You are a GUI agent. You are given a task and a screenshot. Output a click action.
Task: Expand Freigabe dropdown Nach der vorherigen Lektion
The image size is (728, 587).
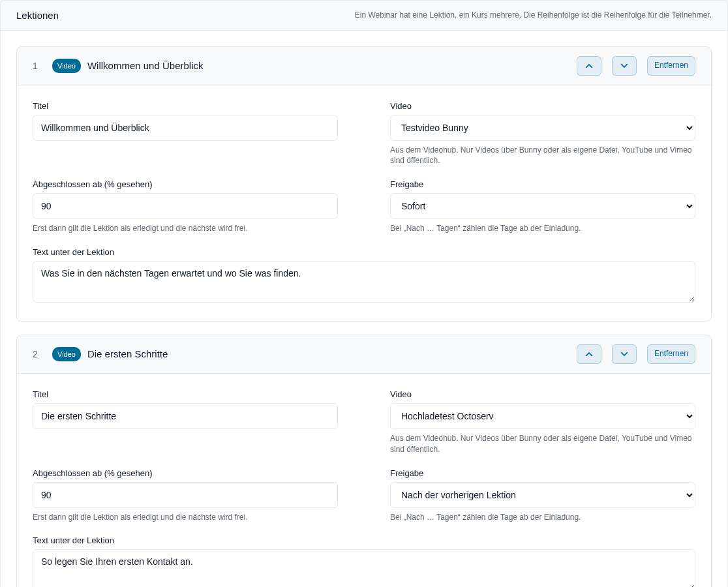pos(542,495)
